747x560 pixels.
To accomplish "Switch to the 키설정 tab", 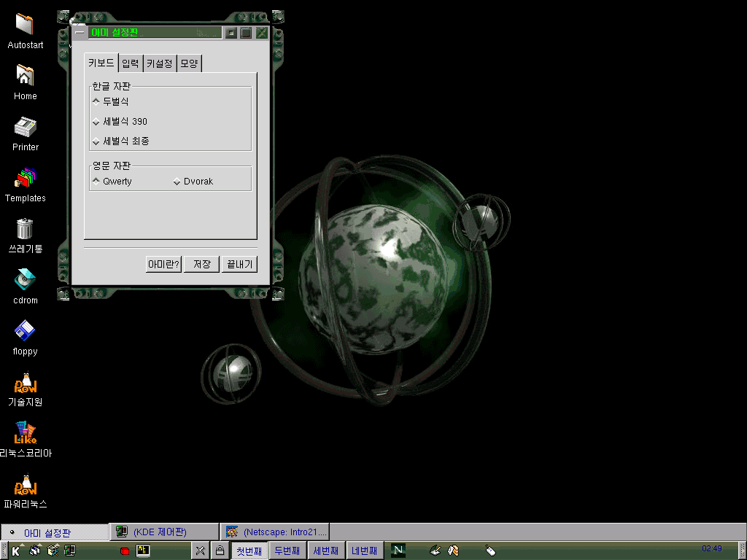I will click(159, 63).
